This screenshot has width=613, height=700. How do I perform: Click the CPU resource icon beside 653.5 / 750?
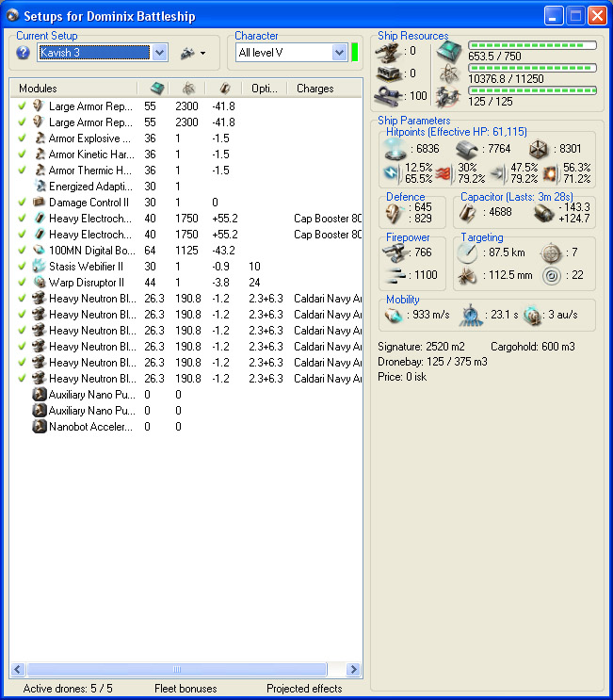tap(449, 51)
